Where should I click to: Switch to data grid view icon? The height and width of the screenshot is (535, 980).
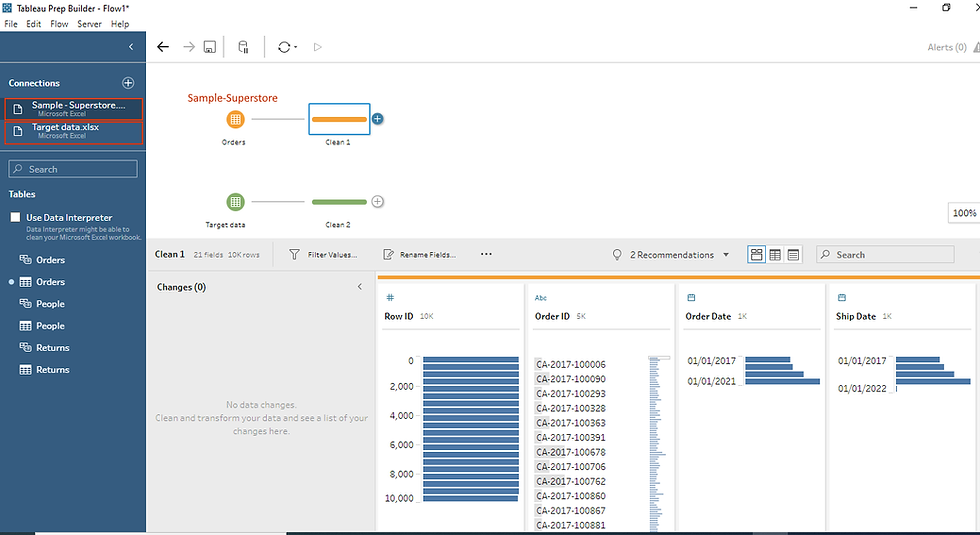pyautogui.click(x=775, y=254)
